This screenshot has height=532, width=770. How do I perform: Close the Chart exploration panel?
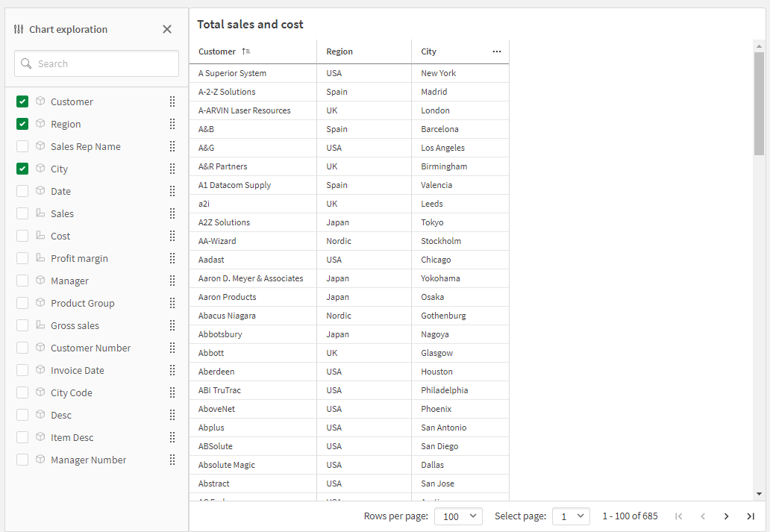[x=167, y=29]
